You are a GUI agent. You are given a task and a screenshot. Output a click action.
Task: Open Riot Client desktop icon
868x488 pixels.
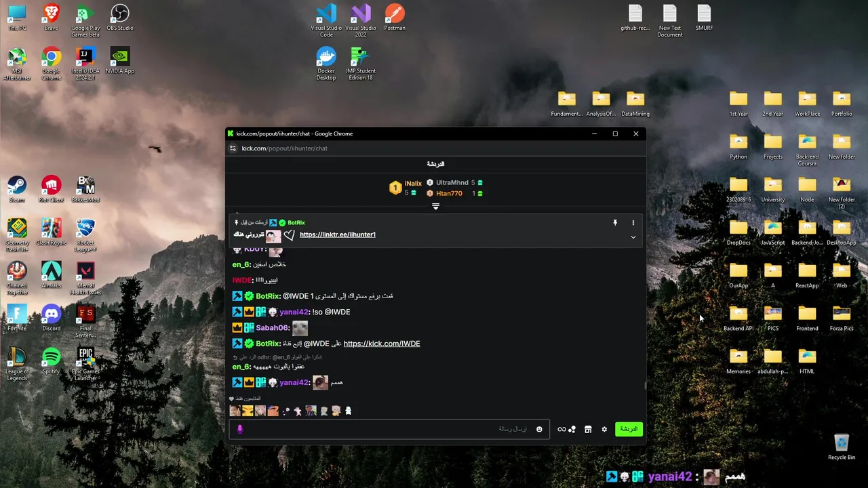tap(51, 189)
